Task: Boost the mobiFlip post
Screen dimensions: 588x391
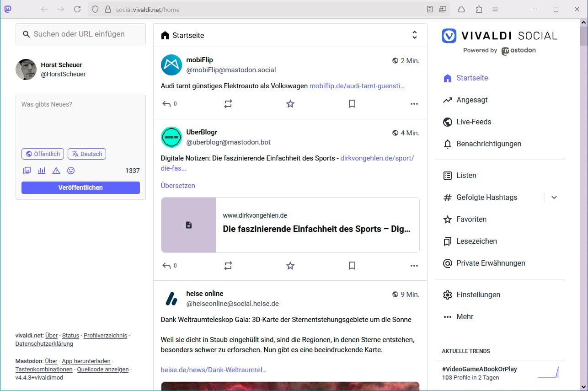Action: 228,104
